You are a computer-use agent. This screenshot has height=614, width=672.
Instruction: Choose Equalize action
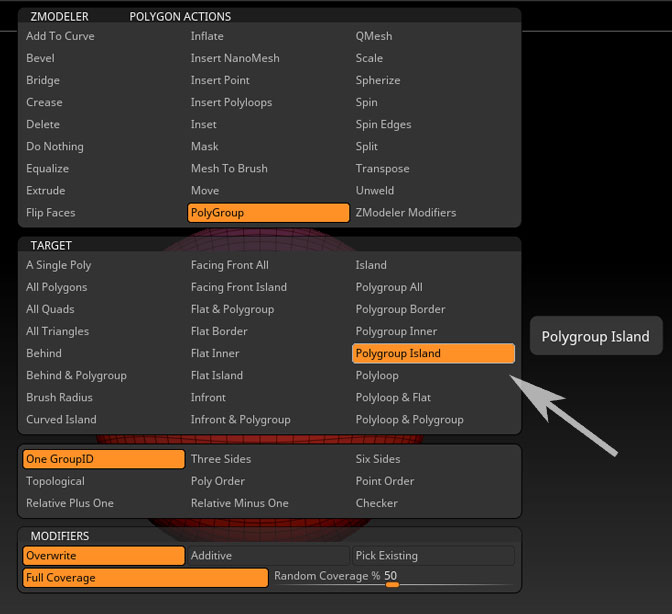coord(47,168)
